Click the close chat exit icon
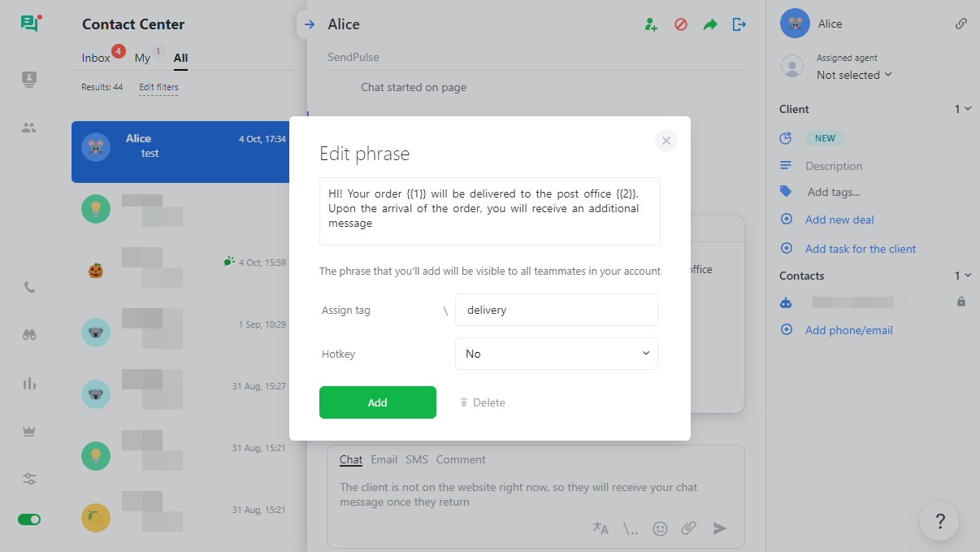This screenshot has width=980, height=552. click(739, 24)
